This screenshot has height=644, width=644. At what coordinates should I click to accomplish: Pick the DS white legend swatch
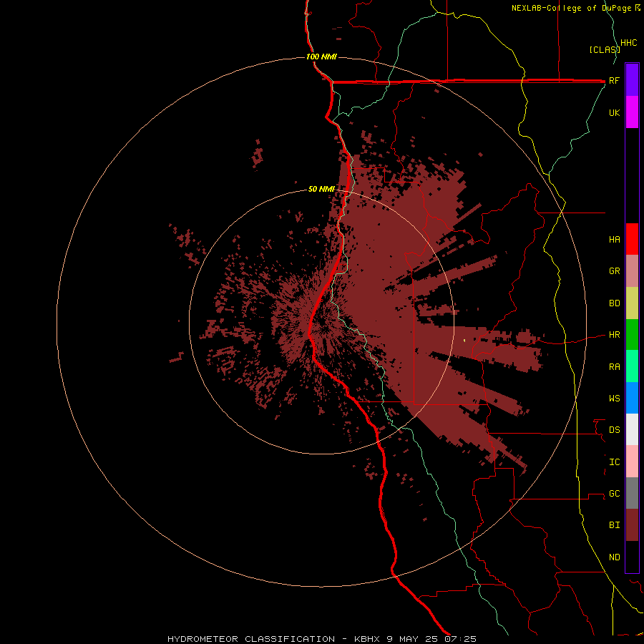click(632, 429)
